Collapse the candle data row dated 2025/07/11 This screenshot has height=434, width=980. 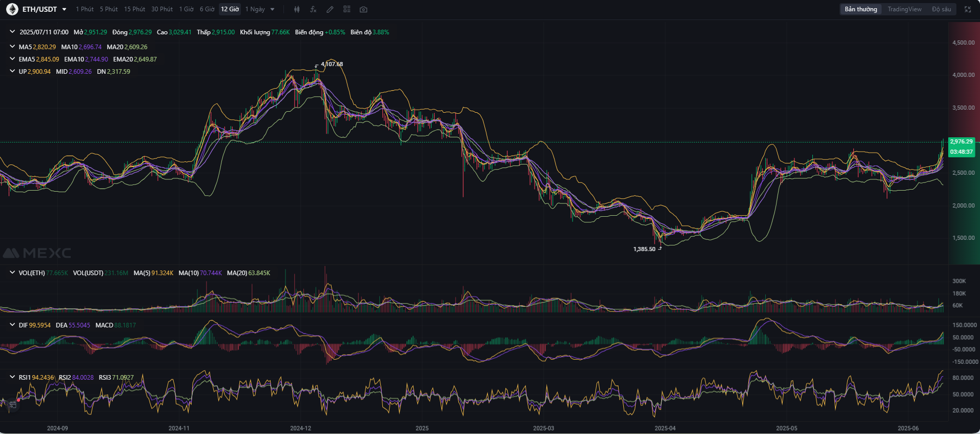coord(12,32)
